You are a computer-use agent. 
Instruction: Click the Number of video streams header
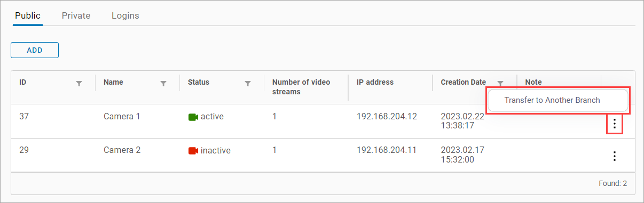click(x=301, y=87)
